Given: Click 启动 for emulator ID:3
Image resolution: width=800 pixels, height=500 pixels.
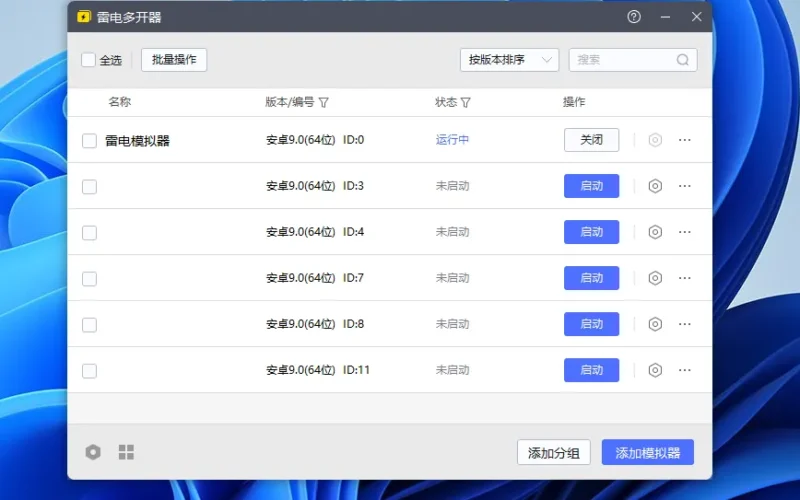Looking at the screenshot, I should 591,186.
